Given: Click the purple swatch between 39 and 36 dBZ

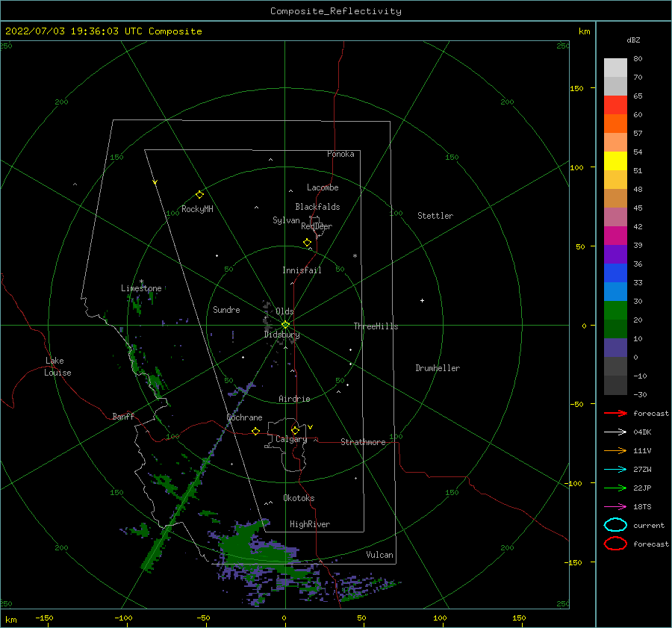Looking at the screenshot, I should (615, 255).
